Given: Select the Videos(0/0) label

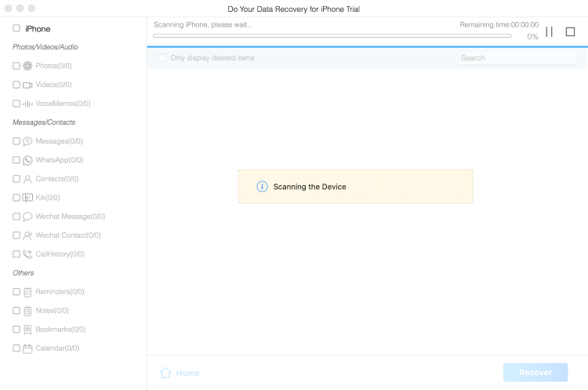Looking at the screenshot, I should [53, 85].
